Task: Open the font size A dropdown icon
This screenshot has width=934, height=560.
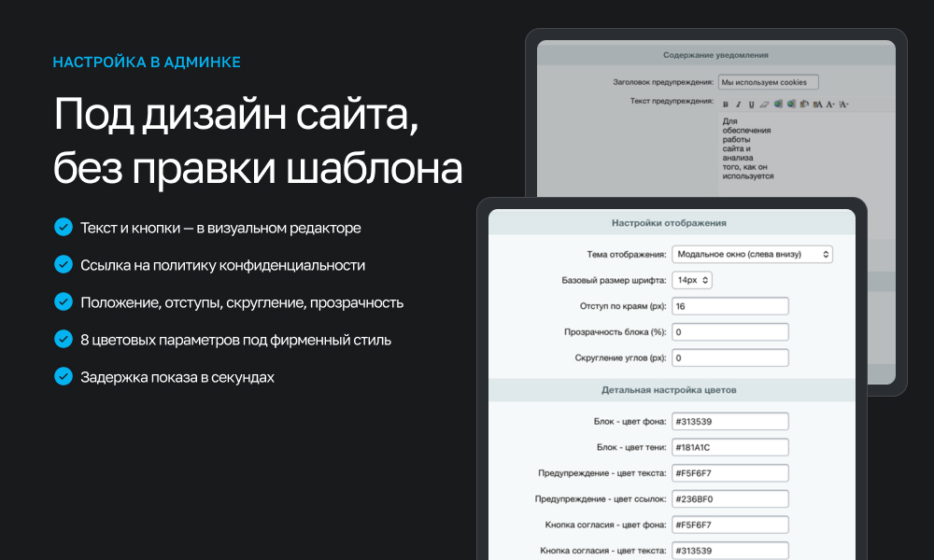Action: [843, 105]
